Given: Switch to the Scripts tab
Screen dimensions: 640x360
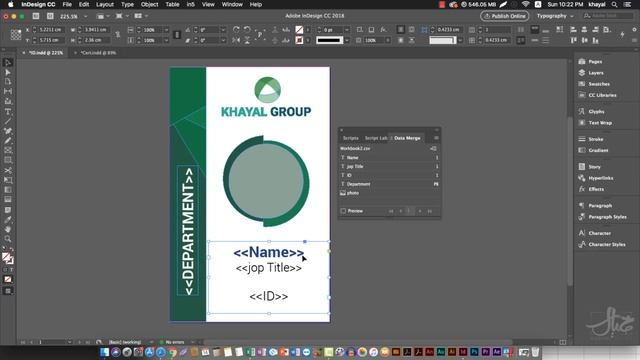Looking at the screenshot, I should 350,138.
